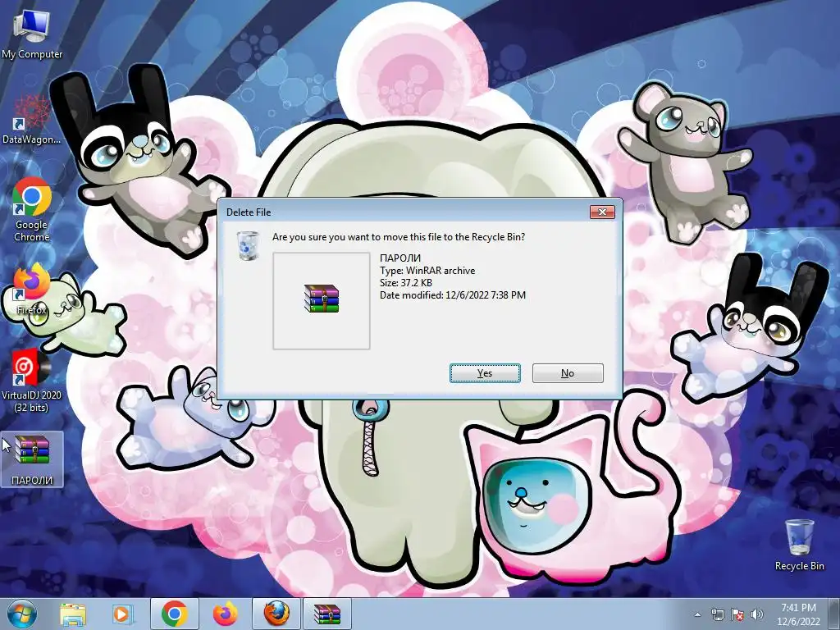Select the ПАРОЛИ archive on desktop
840x630 pixels.
pos(32,459)
